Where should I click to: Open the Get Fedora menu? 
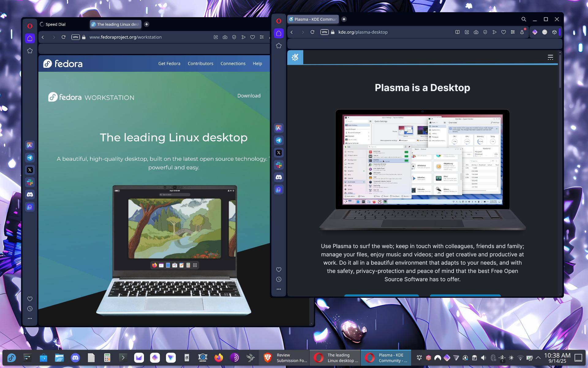click(169, 63)
